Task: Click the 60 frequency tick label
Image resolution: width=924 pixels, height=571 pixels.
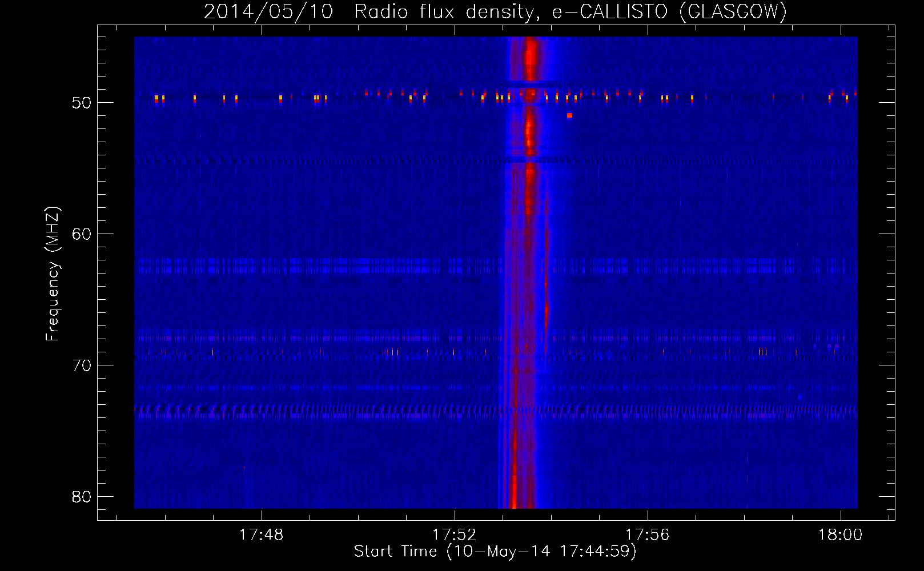Action: coord(82,234)
